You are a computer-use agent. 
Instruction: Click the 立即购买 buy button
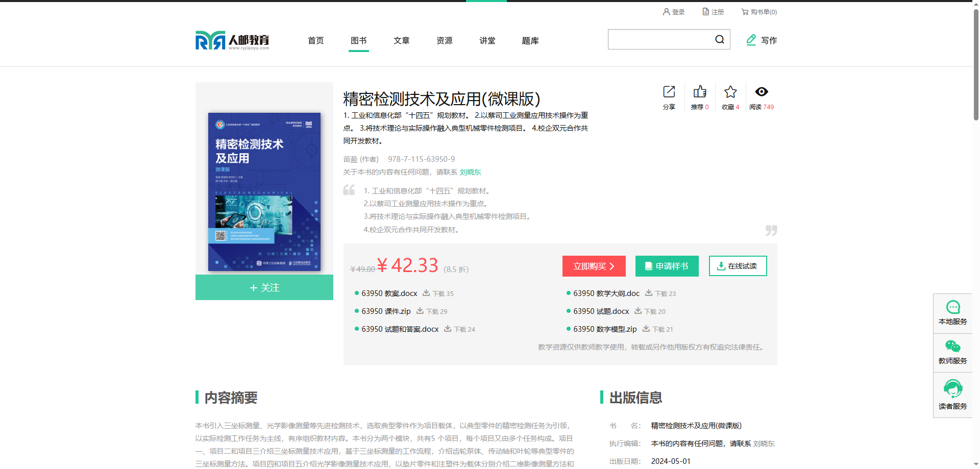tap(594, 266)
